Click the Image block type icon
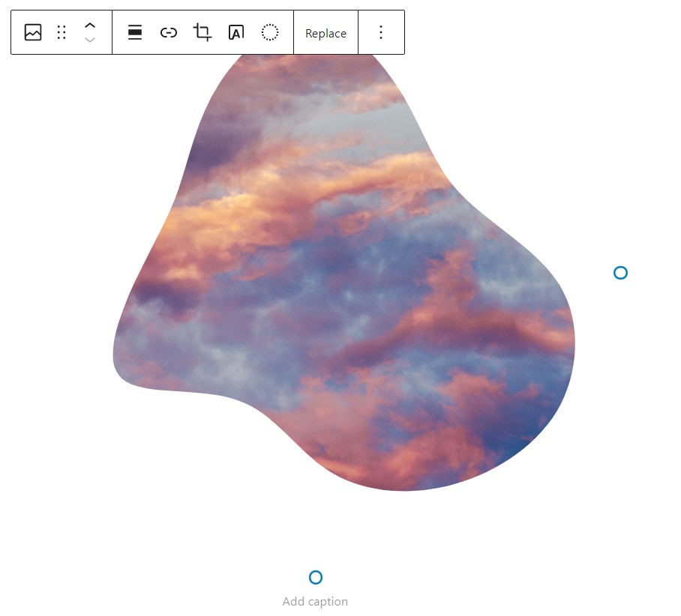The width and height of the screenshot is (681, 616). click(x=33, y=32)
